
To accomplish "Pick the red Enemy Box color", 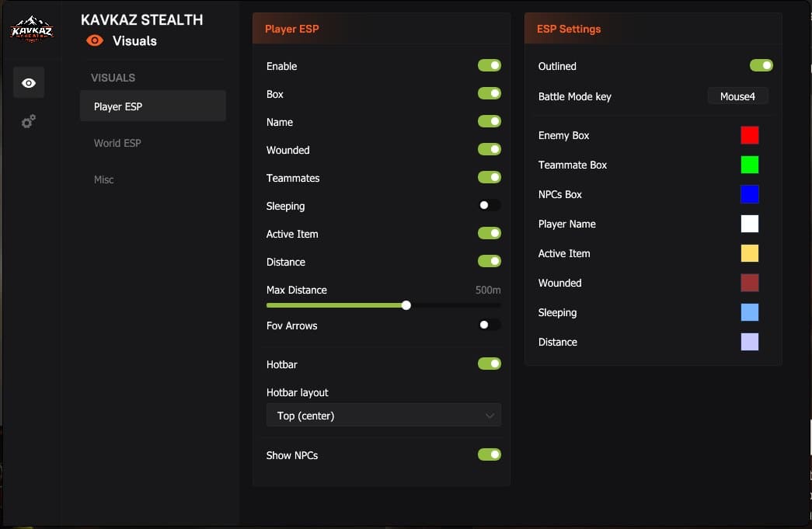I will (x=749, y=135).
